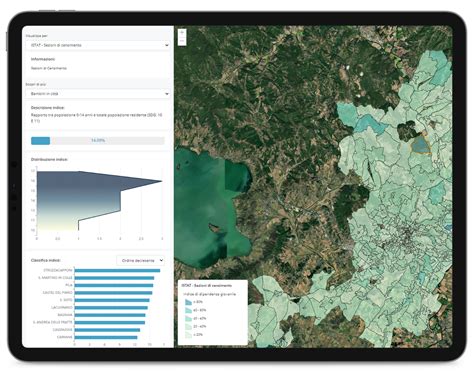Click the peak of the distribution chart
The height and width of the screenshot is (374, 474).
[161, 181]
